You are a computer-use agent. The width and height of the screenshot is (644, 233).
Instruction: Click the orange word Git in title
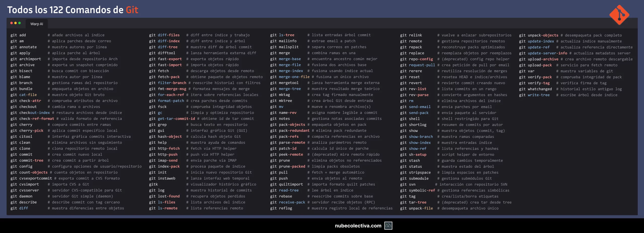[x=132, y=10]
